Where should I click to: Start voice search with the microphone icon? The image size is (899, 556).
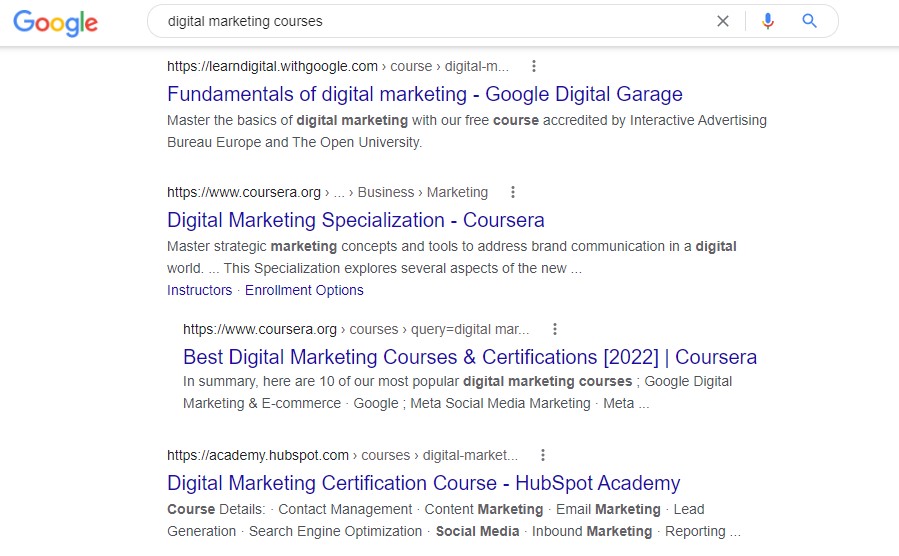tap(768, 21)
